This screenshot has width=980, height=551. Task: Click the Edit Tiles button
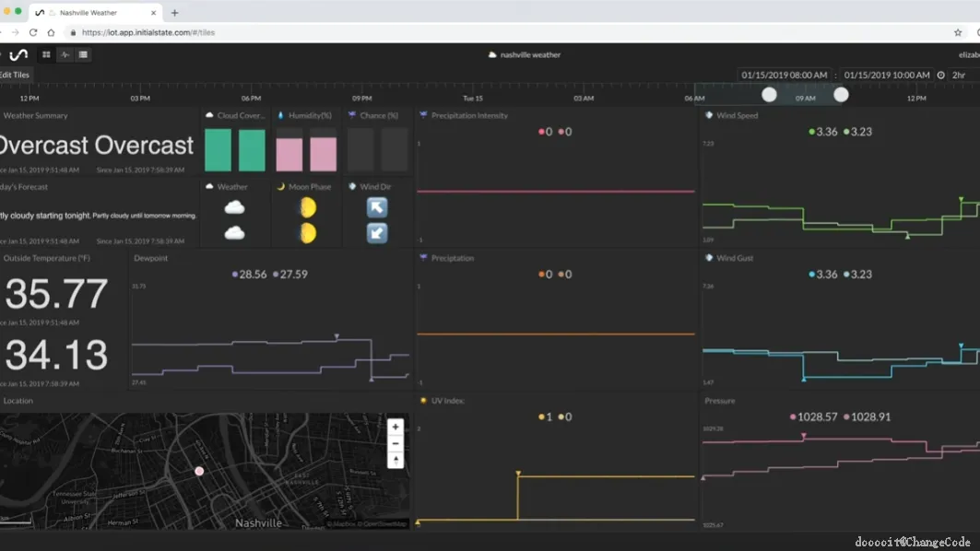pyautogui.click(x=15, y=75)
